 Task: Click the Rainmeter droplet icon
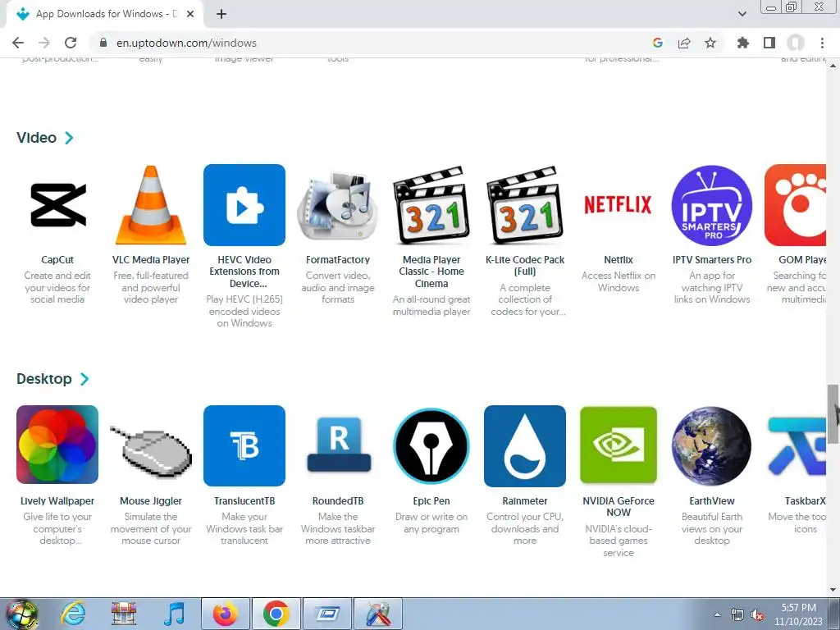pyautogui.click(x=525, y=445)
